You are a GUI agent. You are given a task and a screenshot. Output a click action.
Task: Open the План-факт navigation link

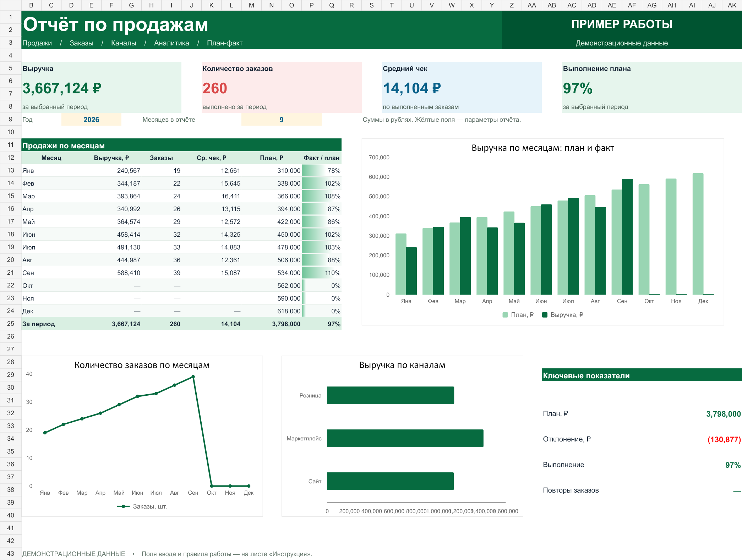point(225,43)
